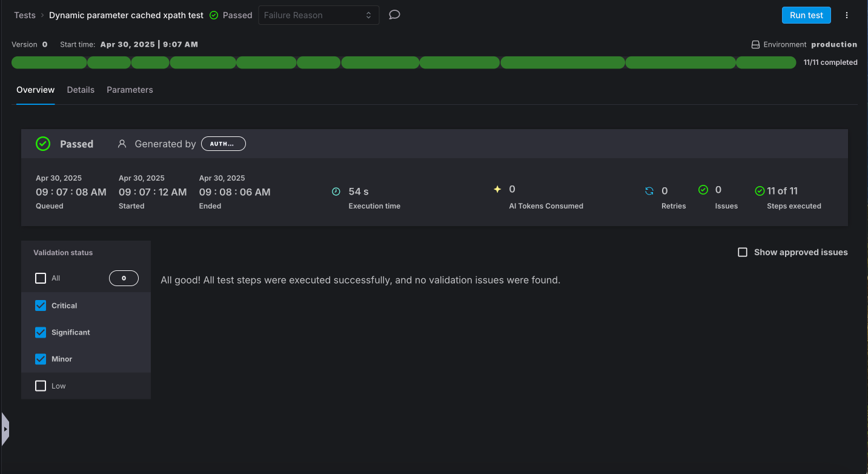This screenshot has width=868, height=474.
Task: Click the Execution time clock icon
Action: (x=336, y=192)
